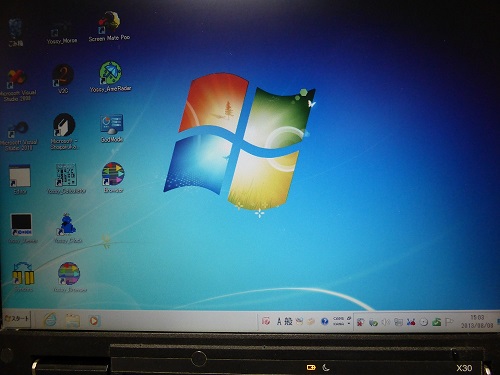Open the Windows Start button
Viewport: 500px width, 375px height.
pos(17,319)
